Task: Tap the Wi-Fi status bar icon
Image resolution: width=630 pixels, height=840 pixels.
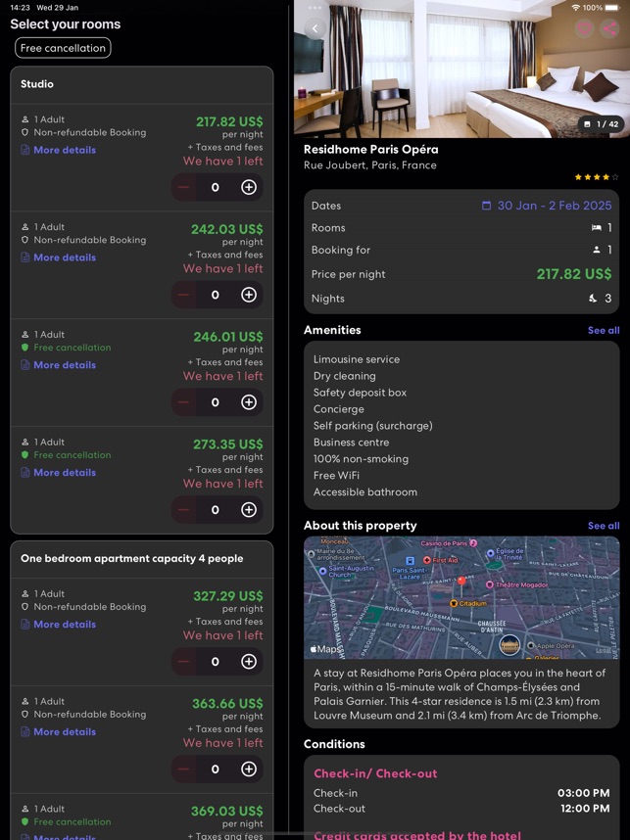Action: point(576,8)
